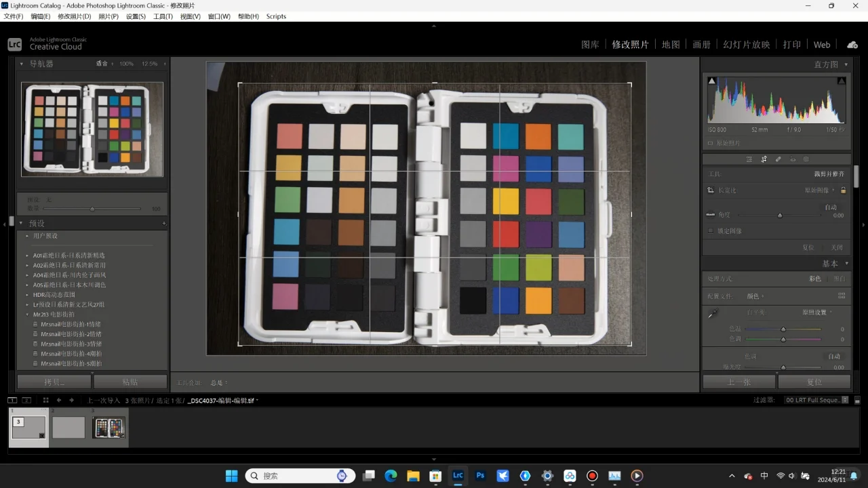
Task: Switch to grid view in filmstrip bar
Action: [x=46, y=401]
